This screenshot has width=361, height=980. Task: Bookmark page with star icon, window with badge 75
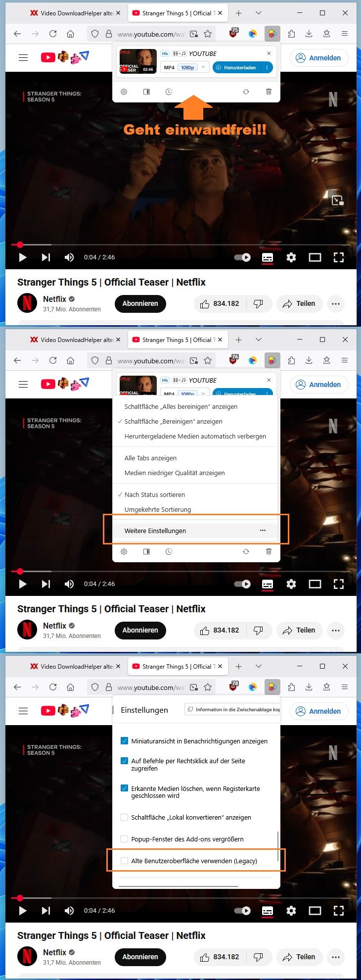[x=208, y=34]
